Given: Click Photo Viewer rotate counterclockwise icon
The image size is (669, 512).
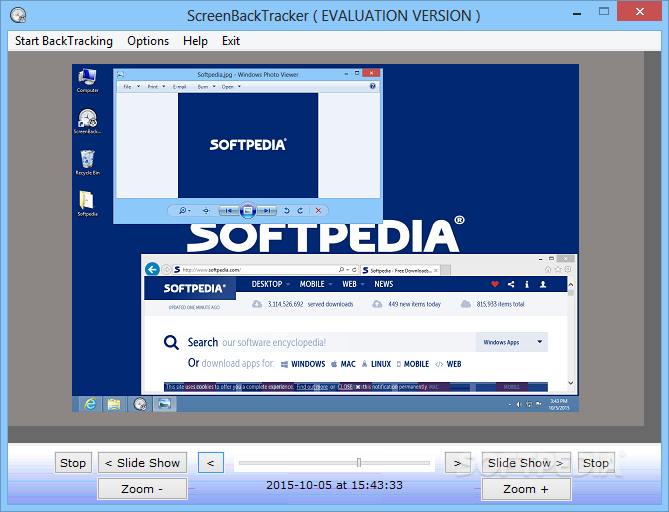Looking at the screenshot, I should pyautogui.click(x=287, y=210).
